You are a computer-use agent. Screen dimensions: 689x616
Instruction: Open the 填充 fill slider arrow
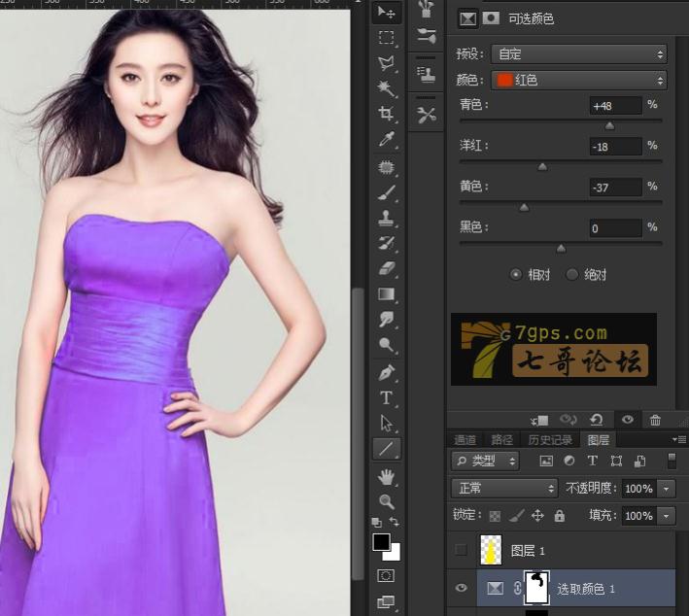(666, 516)
